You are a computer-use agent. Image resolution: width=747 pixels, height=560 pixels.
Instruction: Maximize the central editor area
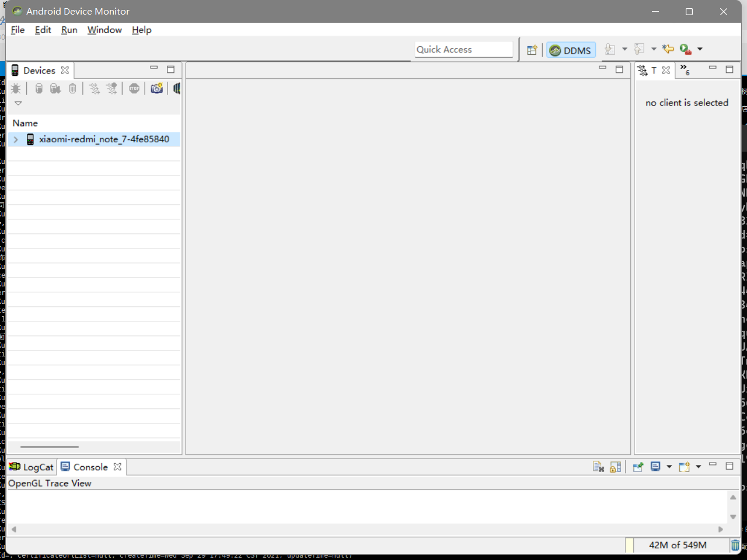pos(620,69)
